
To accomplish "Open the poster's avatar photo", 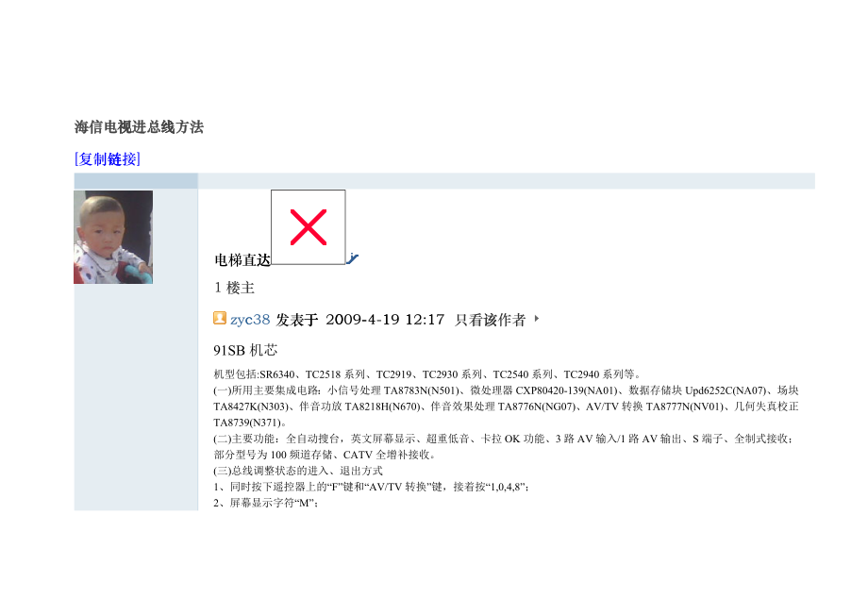I will [113, 238].
